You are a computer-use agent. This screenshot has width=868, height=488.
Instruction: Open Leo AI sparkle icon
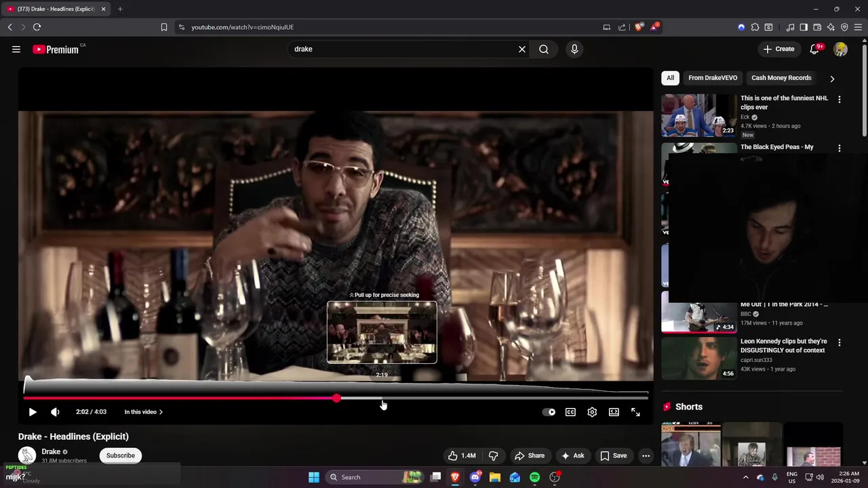831,27
